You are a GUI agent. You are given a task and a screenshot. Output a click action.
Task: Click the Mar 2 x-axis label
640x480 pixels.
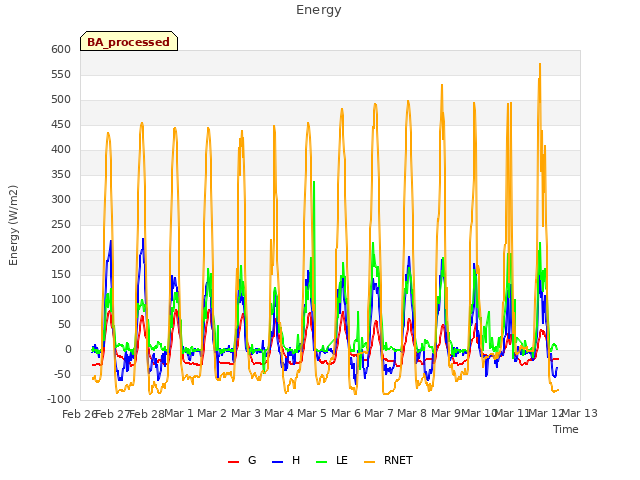(212, 413)
